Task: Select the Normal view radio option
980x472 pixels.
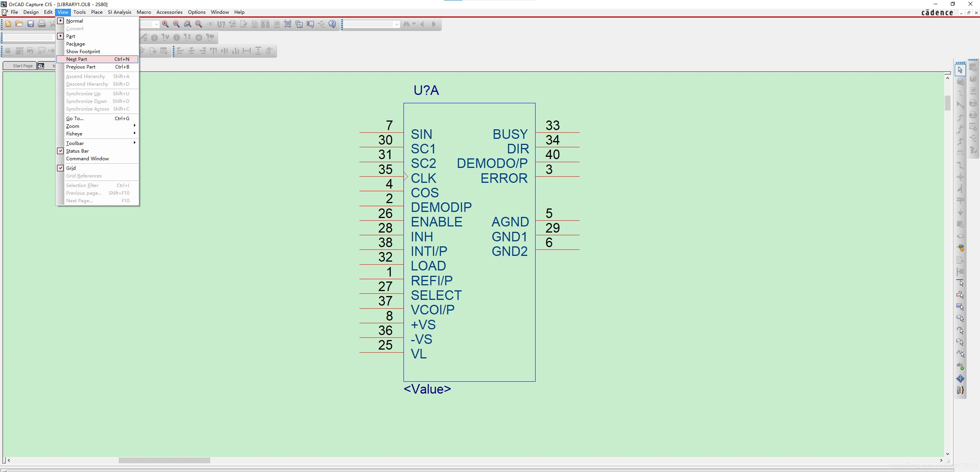Action: point(74,21)
